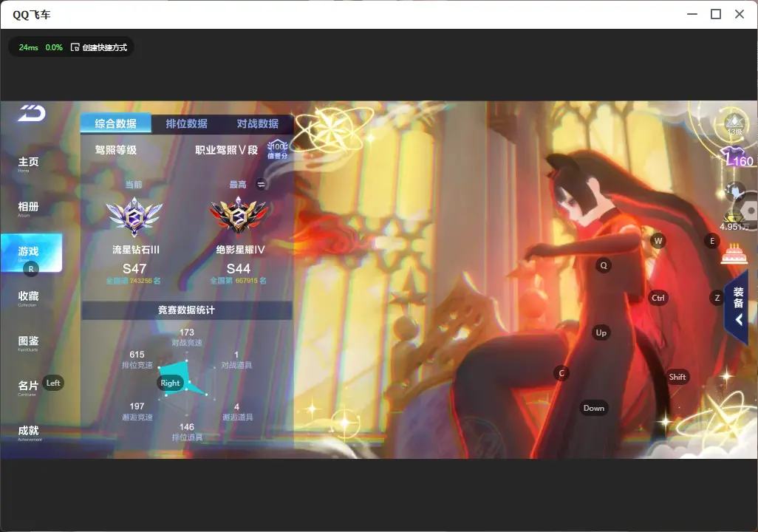Click the 最高 label above the rank badge
This screenshot has height=532, width=758.
[x=238, y=184]
